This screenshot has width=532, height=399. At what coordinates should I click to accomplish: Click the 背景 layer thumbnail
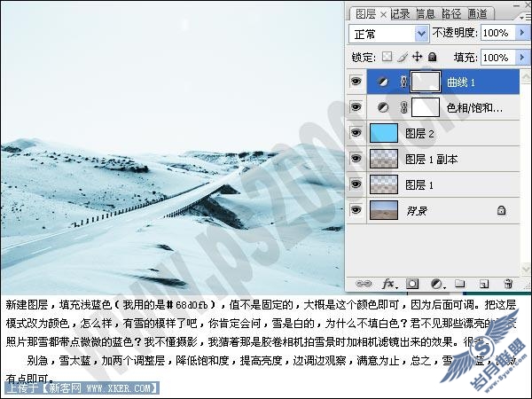(x=384, y=210)
